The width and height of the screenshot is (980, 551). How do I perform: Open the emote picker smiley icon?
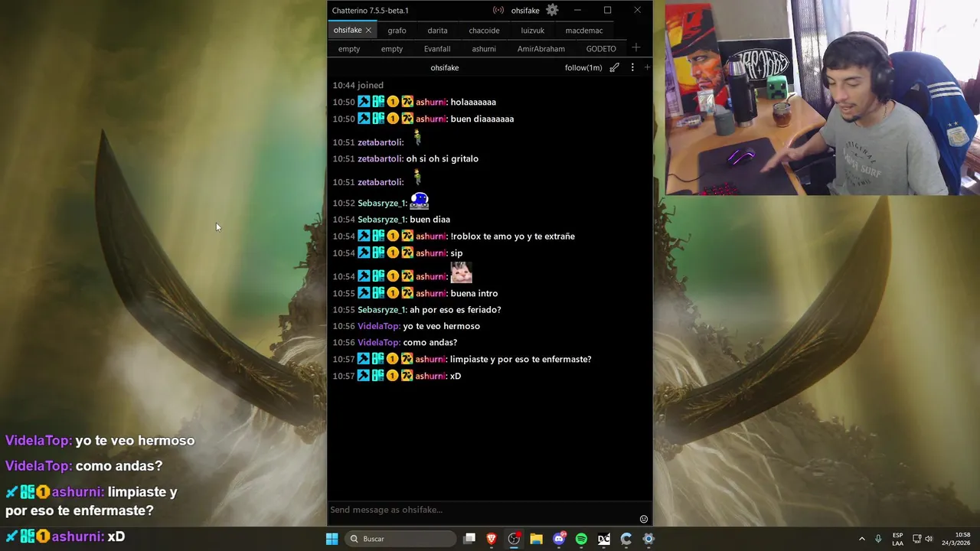tap(644, 519)
